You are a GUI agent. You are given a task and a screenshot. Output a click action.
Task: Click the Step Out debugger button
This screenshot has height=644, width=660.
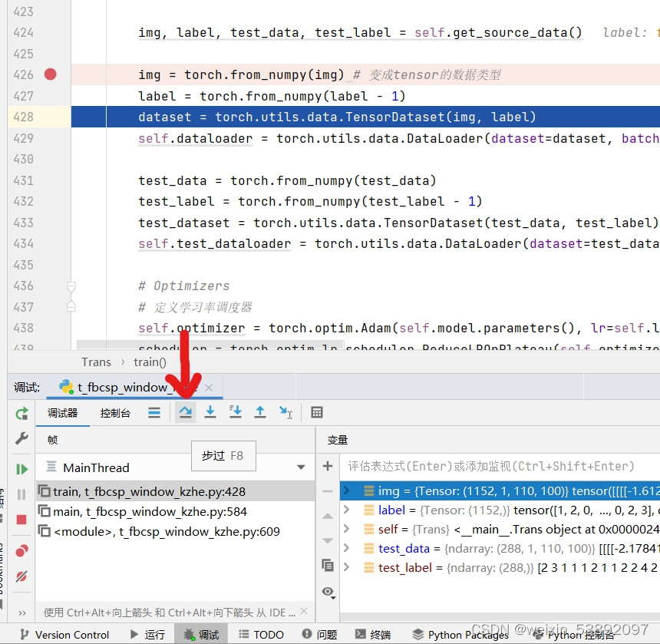pos(260,412)
